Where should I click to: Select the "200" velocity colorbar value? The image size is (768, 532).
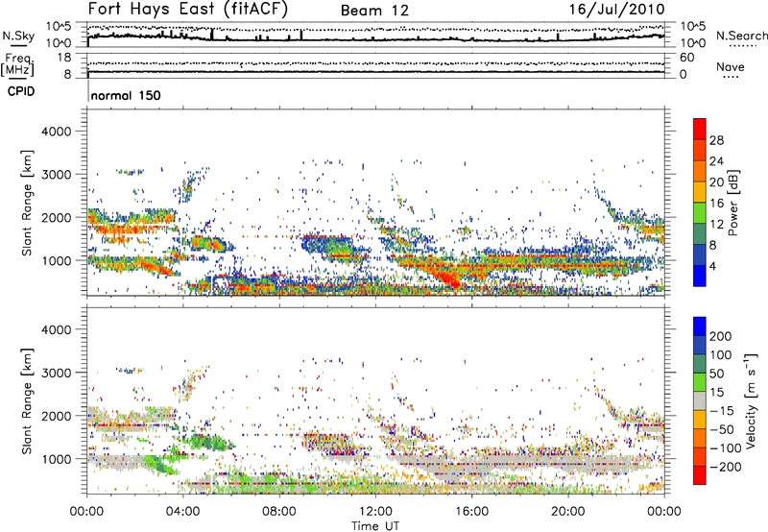click(721, 336)
